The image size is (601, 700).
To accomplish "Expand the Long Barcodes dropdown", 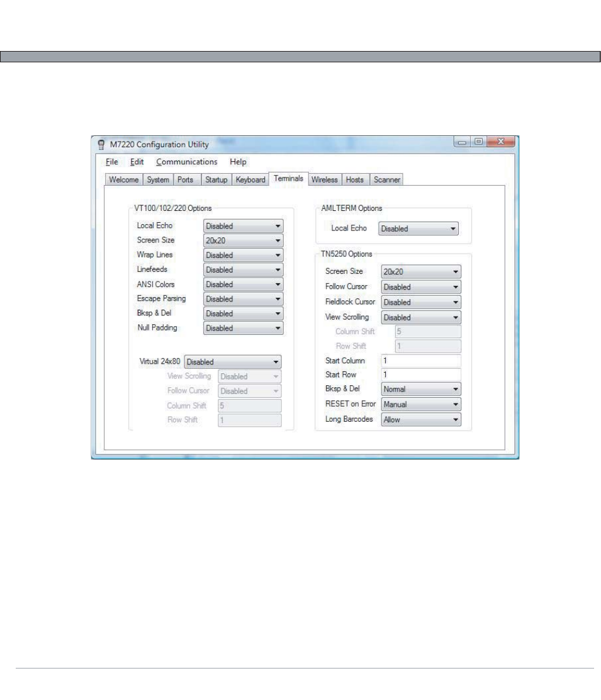I will point(420,419).
